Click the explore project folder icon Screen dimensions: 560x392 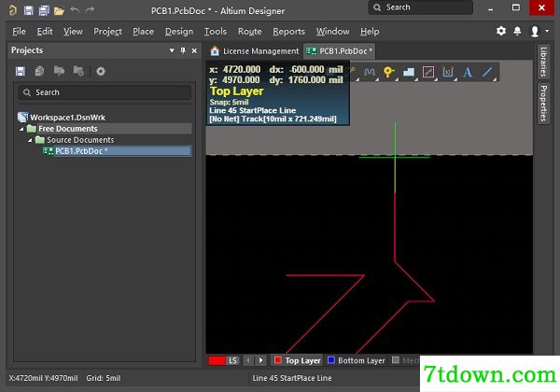point(59,71)
